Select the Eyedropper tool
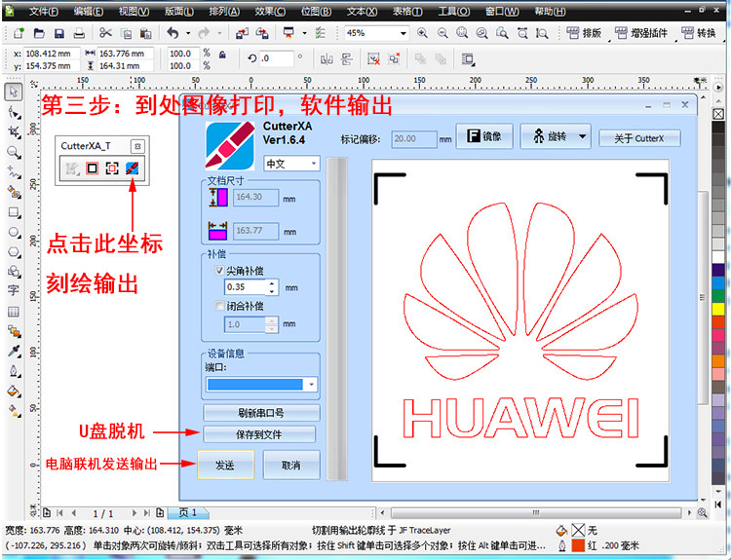Screen dimensions: 731x560 pos(14,351)
